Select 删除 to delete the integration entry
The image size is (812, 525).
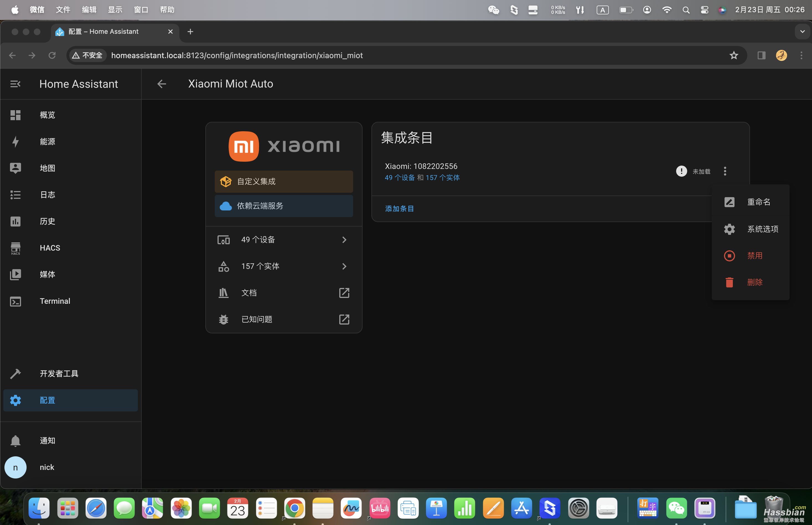coord(750,282)
